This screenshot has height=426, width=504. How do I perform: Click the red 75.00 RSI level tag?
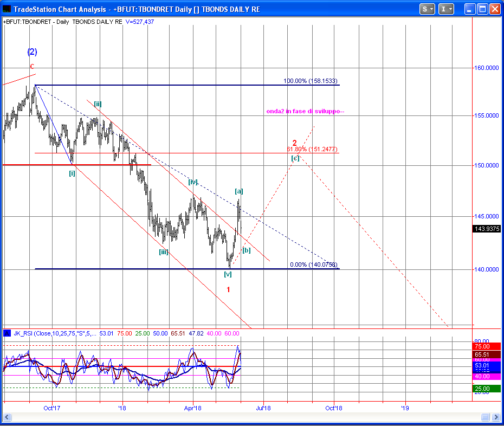point(487,346)
